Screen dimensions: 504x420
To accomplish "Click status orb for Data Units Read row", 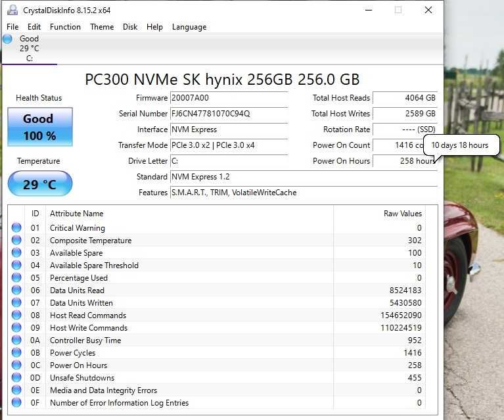I will point(16,290).
